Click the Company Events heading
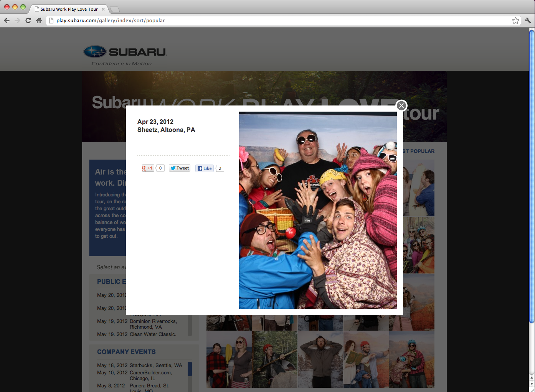 (126, 352)
